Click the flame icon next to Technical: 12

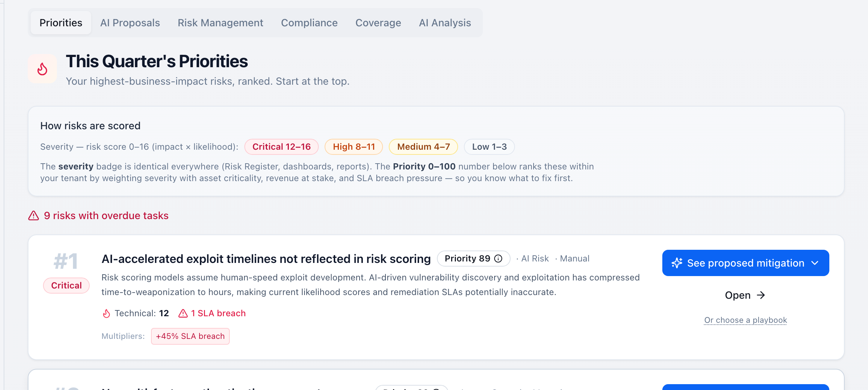click(106, 313)
